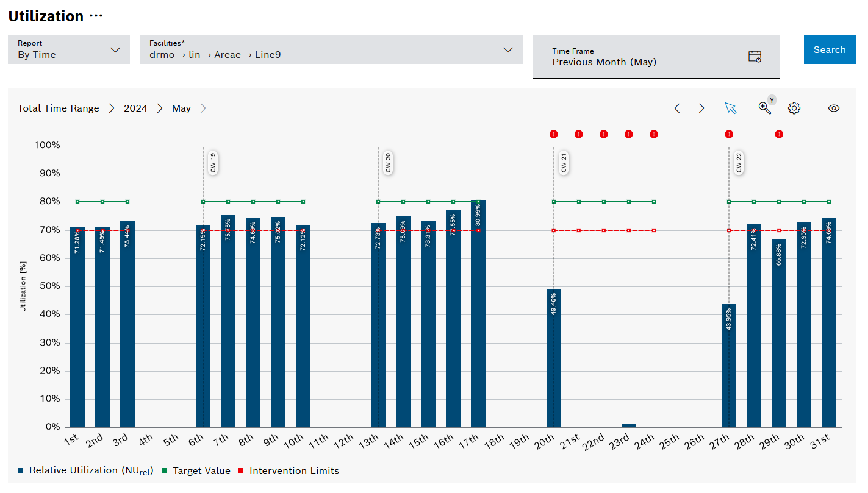
Task: Select the cursor selection tool
Action: click(731, 108)
